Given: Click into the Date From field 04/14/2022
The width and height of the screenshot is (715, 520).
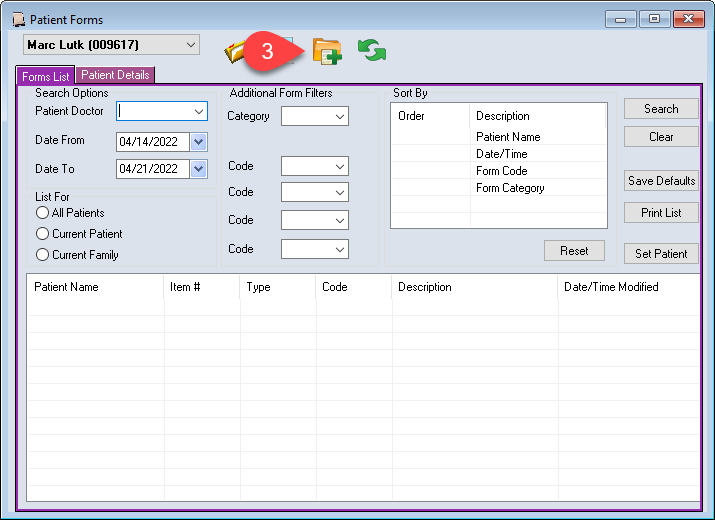Looking at the screenshot, I should tap(153, 142).
